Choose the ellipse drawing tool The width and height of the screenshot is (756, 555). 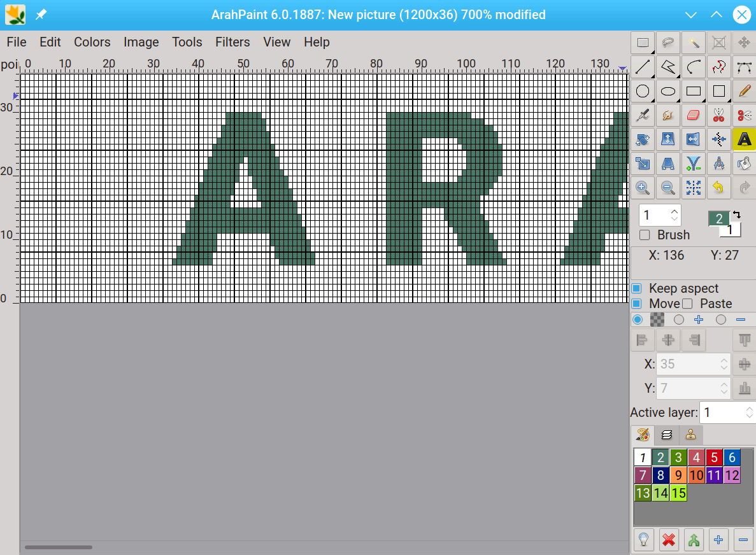point(667,91)
